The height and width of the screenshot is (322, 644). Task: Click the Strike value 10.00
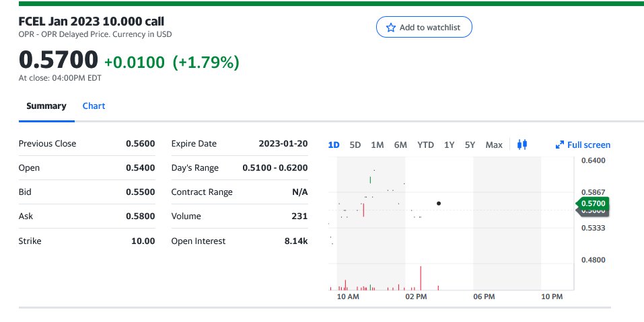(x=143, y=241)
